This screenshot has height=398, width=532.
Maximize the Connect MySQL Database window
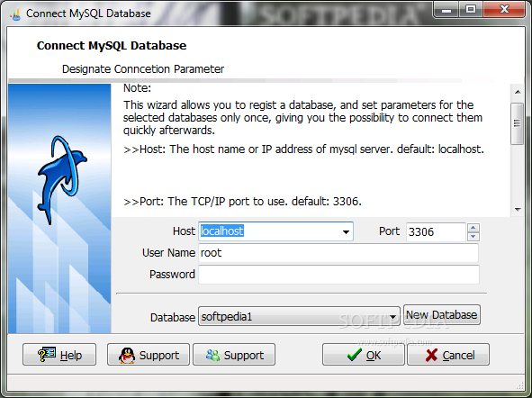coord(471,9)
